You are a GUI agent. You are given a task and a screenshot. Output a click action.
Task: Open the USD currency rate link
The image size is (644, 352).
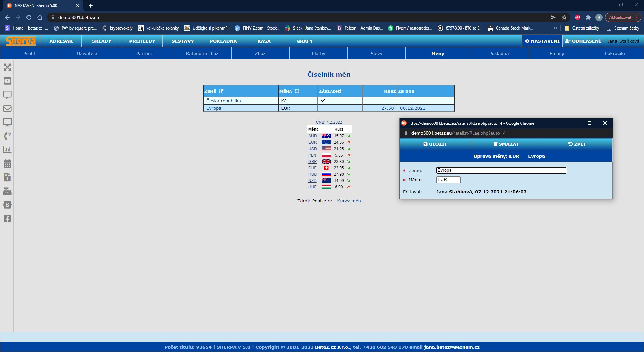tap(312, 149)
